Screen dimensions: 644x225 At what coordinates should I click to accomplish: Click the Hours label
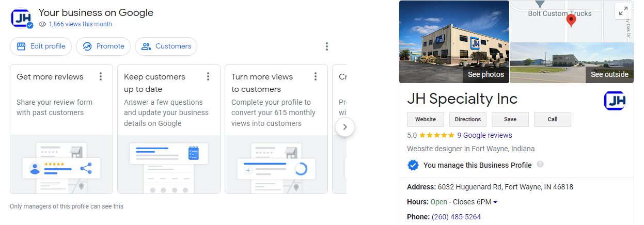pos(418,202)
